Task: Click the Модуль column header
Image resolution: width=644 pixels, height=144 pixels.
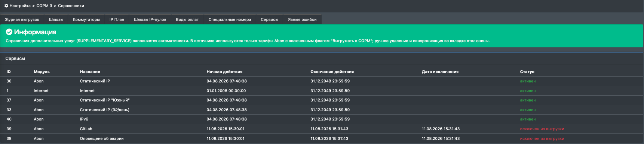Action: click(42, 72)
